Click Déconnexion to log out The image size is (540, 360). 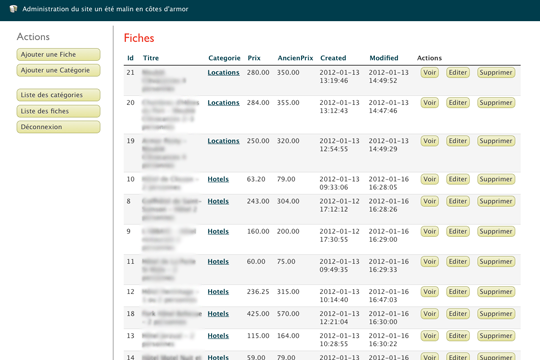[x=58, y=127]
